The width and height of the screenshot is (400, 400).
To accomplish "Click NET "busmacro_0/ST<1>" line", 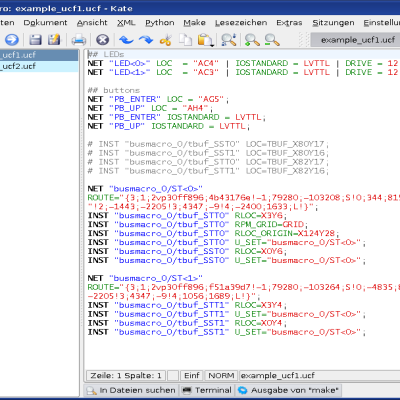I will (x=145, y=278).
